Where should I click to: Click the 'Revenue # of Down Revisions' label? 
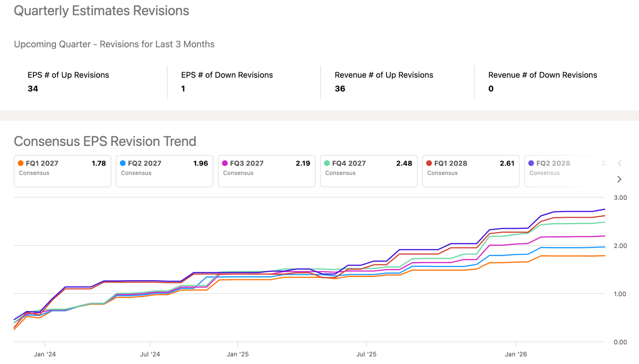(543, 75)
